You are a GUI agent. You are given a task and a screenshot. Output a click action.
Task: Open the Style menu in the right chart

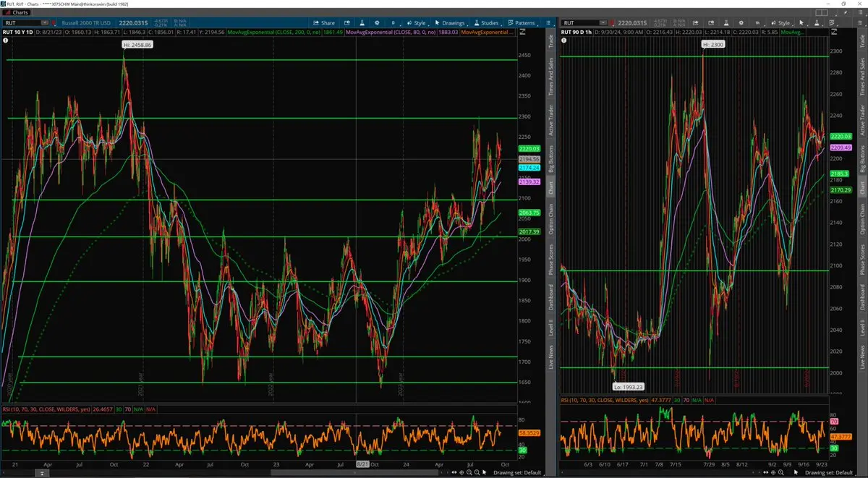pyautogui.click(x=780, y=23)
